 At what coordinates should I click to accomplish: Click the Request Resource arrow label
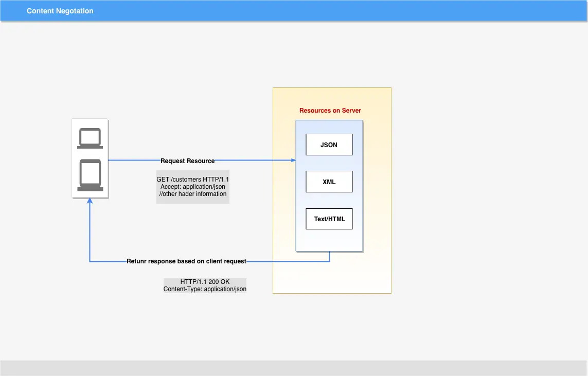[187, 161]
